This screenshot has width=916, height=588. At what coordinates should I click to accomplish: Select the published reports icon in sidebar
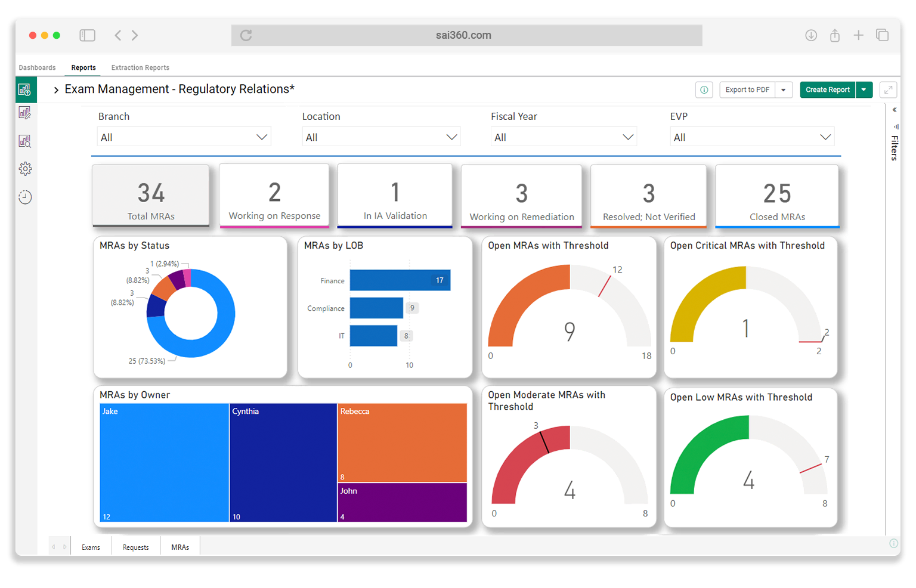pyautogui.click(x=25, y=90)
